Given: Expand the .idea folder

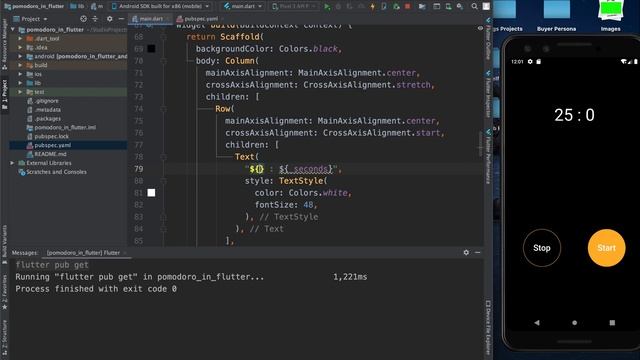Looking at the screenshot, I should tap(20, 47).
